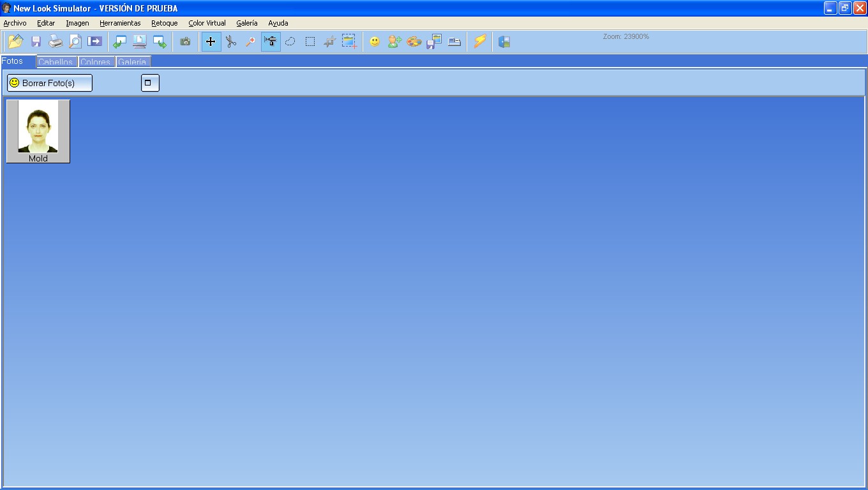Click the small square button beside Borrar Foto(s)

[150, 83]
